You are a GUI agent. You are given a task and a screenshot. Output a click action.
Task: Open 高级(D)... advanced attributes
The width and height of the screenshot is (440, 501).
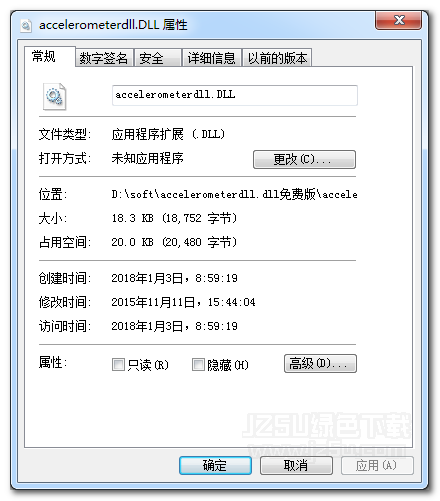(x=320, y=363)
